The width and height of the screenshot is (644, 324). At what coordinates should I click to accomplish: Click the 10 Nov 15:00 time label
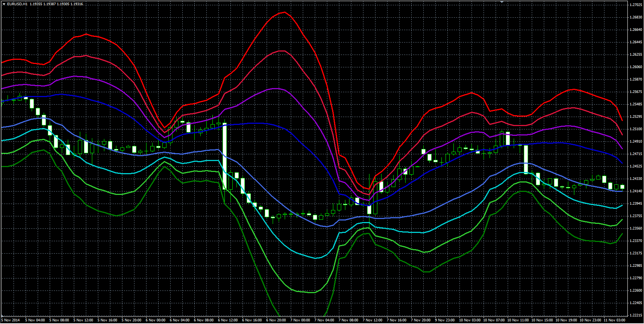(542, 320)
